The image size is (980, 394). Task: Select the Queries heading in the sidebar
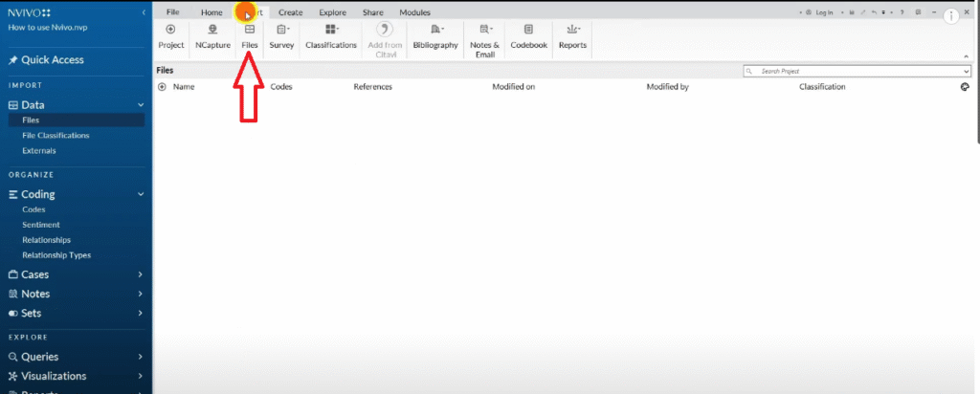click(33, 357)
